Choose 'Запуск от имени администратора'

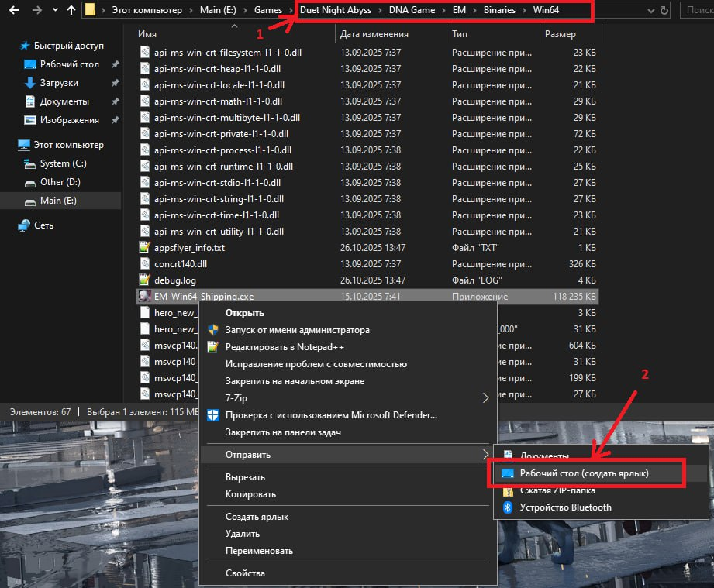pyautogui.click(x=348, y=330)
